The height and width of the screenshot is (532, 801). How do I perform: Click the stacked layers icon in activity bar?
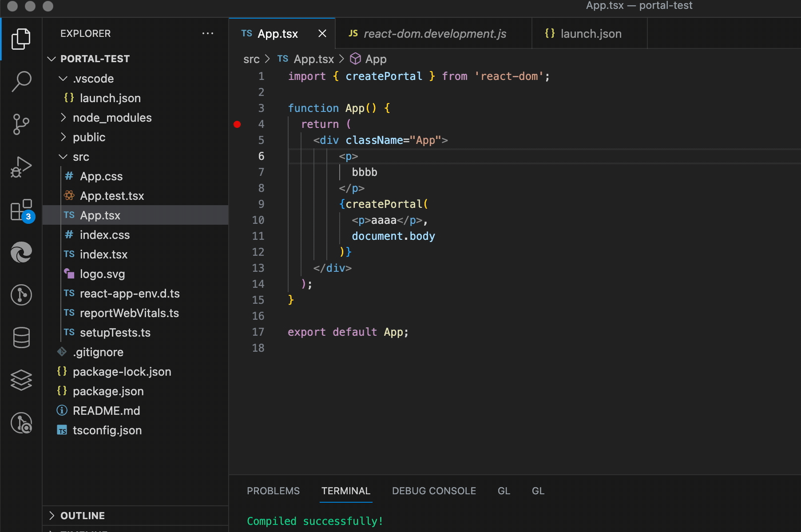pyautogui.click(x=21, y=380)
